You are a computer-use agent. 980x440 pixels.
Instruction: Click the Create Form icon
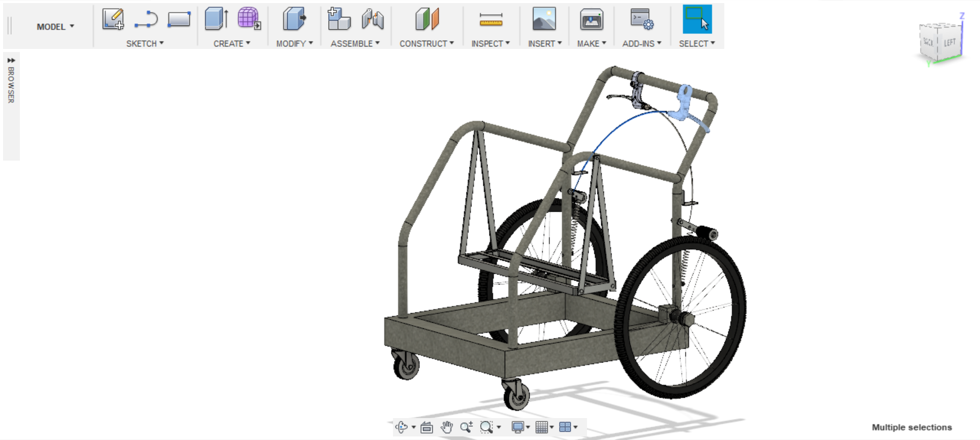point(249,19)
